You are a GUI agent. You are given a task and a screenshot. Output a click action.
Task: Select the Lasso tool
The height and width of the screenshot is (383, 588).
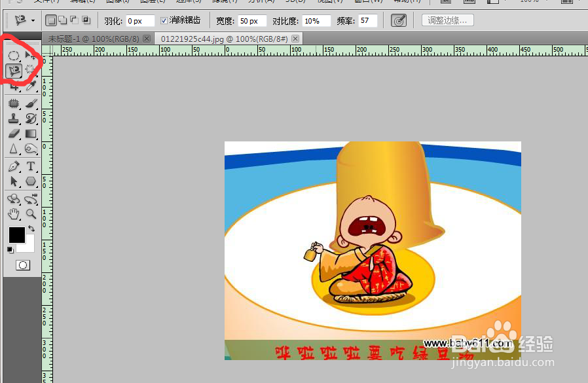point(14,71)
